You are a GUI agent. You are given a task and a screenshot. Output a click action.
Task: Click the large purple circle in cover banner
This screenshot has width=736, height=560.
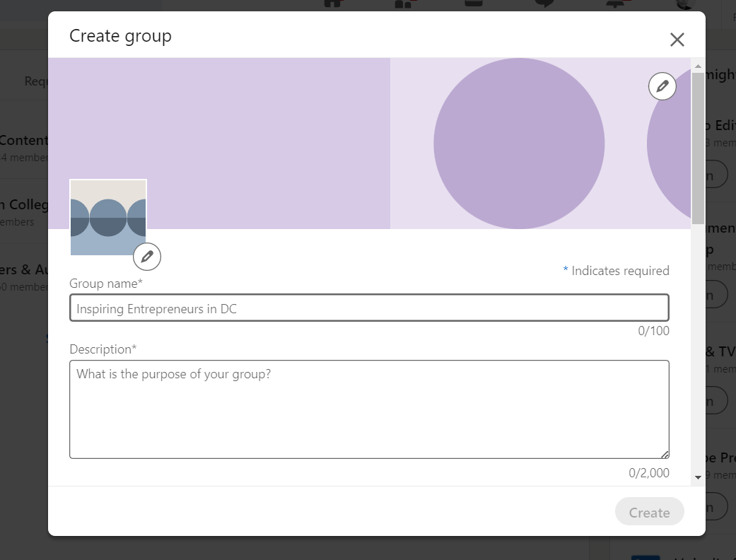pyautogui.click(x=518, y=144)
